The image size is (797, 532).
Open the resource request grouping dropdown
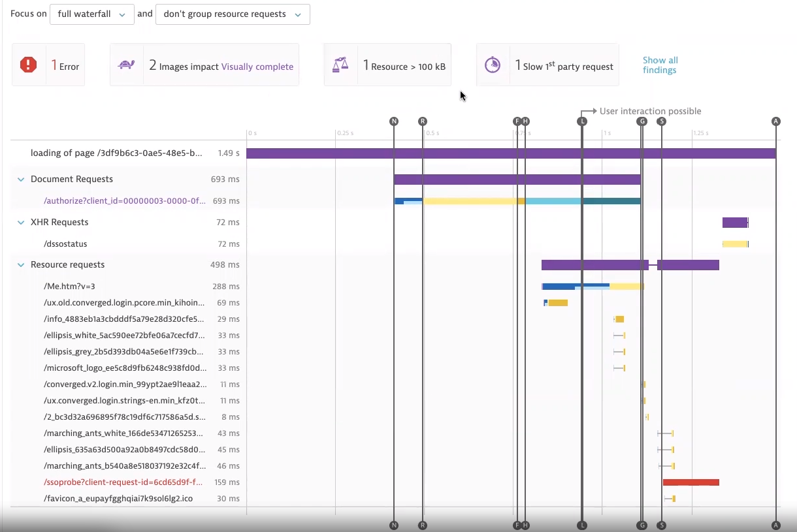[x=233, y=14]
